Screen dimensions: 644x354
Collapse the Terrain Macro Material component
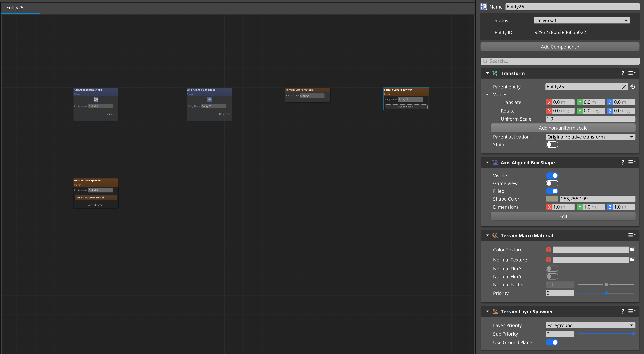coord(487,235)
